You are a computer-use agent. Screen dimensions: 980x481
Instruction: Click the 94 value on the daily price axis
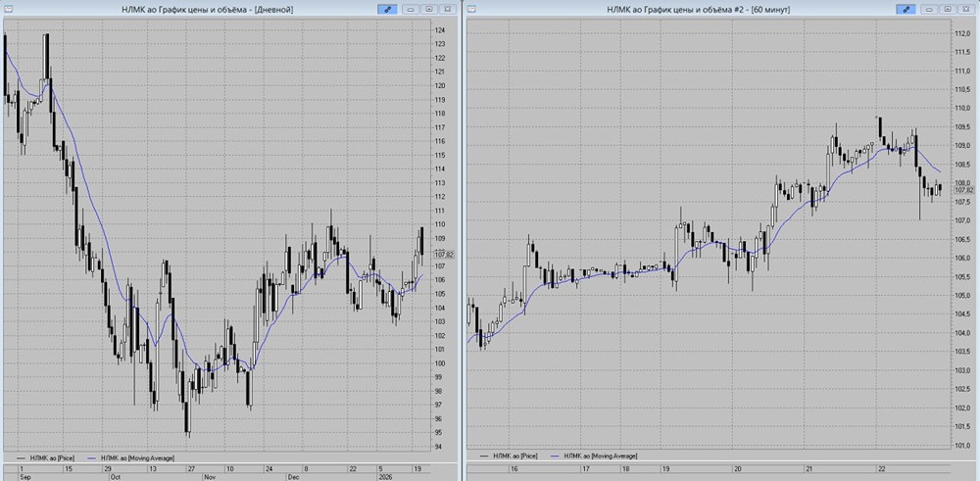tap(438, 447)
